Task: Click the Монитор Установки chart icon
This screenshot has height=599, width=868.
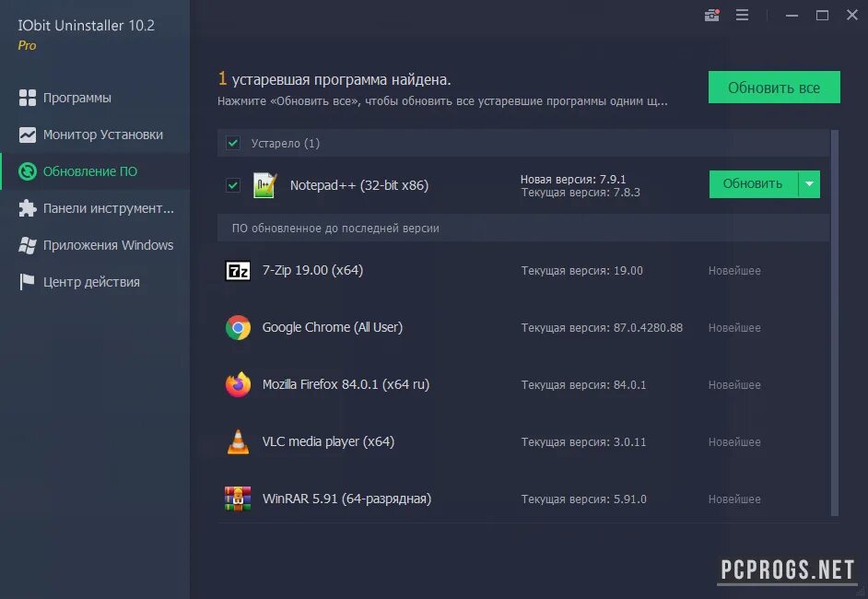Action: (x=27, y=135)
